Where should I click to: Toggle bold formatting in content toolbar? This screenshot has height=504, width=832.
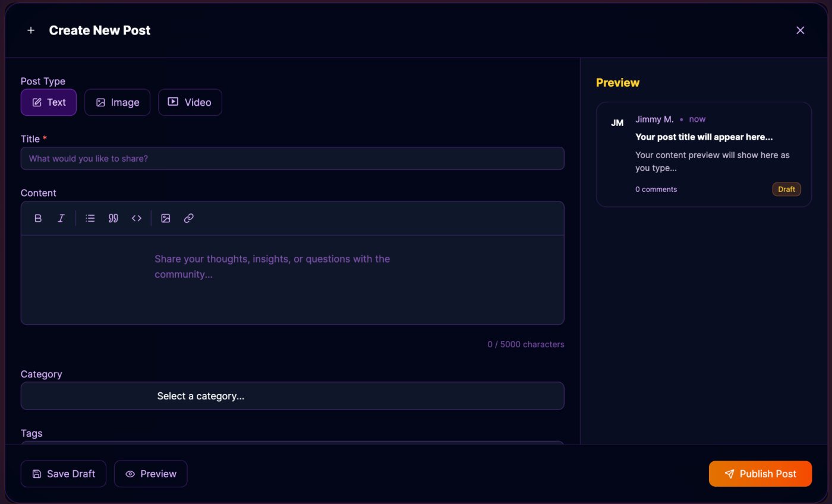(38, 218)
